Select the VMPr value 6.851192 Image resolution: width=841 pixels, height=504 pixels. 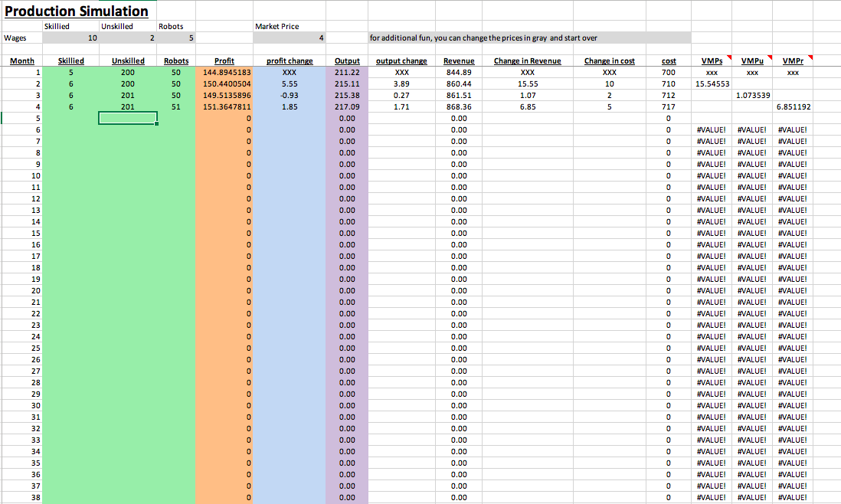point(793,106)
